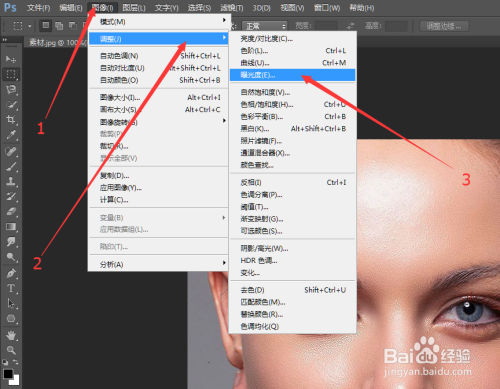
Task: Select the Path Selection tool
Action: [x=11, y=303]
